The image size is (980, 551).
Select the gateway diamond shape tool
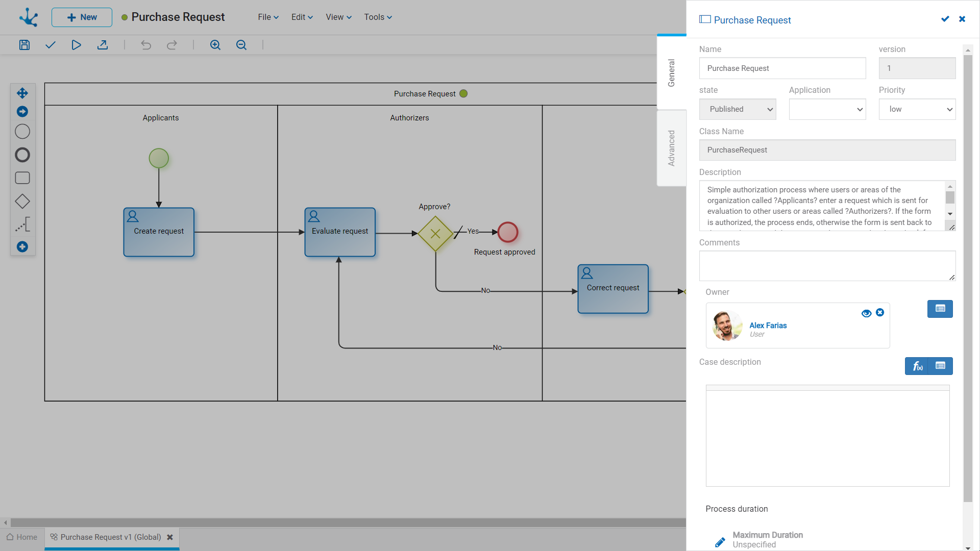coord(22,202)
